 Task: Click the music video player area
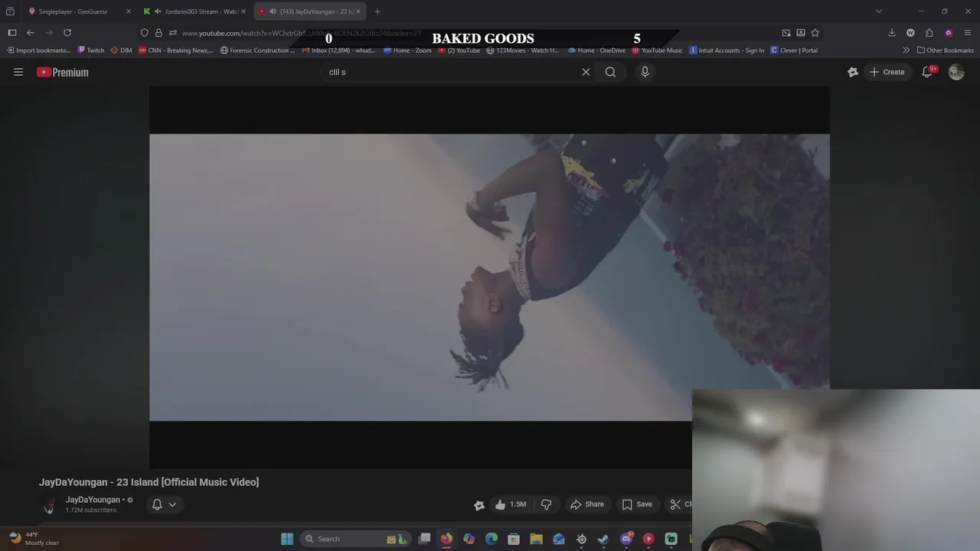(489, 277)
